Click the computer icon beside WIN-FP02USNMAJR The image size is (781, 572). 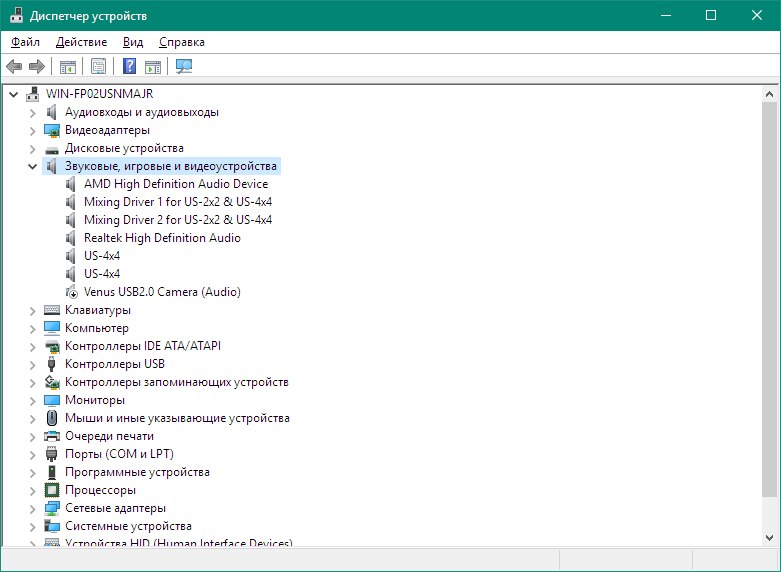pyautogui.click(x=33, y=94)
